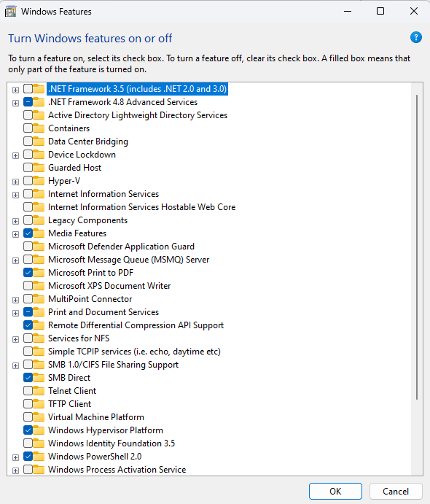
Task: Confirm changes with the OK button
Action: [x=335, y=491]
